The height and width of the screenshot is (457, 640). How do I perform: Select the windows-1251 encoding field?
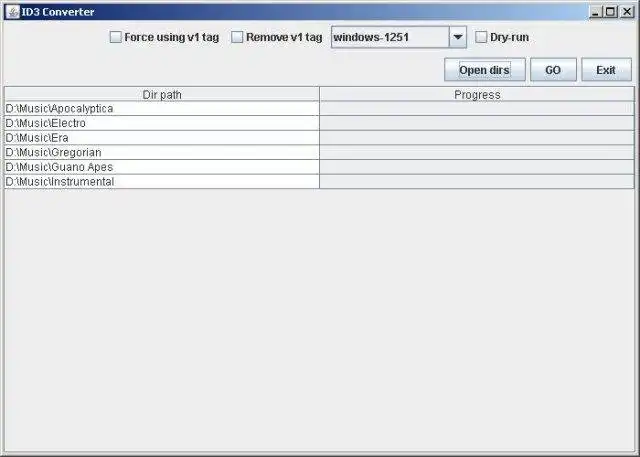[x=390, y=37]
